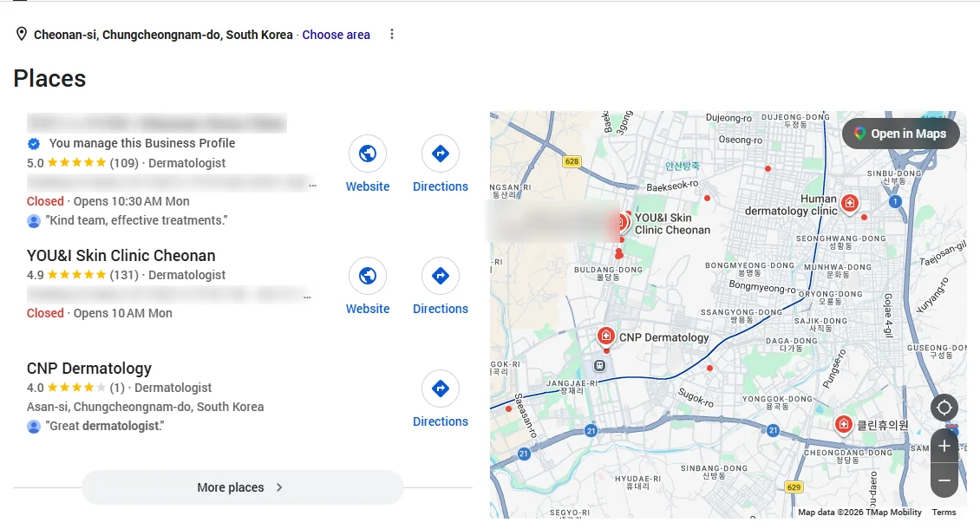Image resolution: width=980 pixels, height=529 pixels.
Task: Expand truncated address of YOU&I Skin Clinic
Action: pyautogui.click(x=307, y=297)
